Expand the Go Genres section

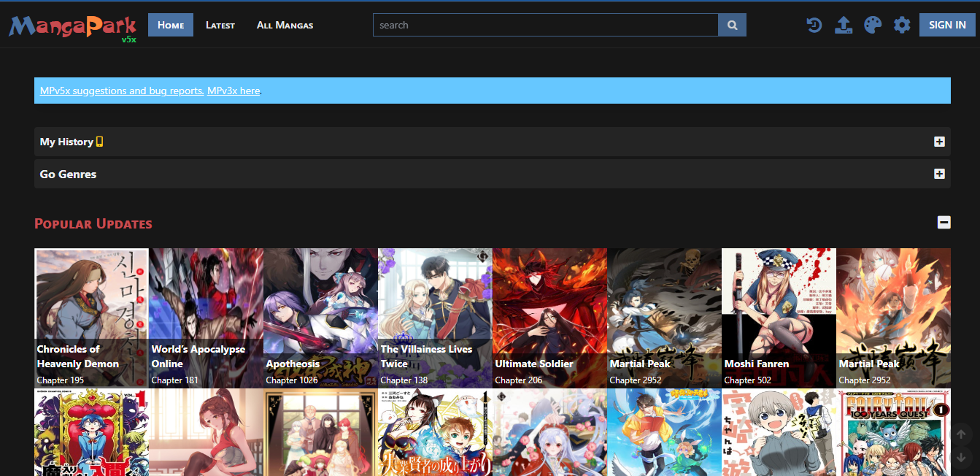(x=939, y=174)
